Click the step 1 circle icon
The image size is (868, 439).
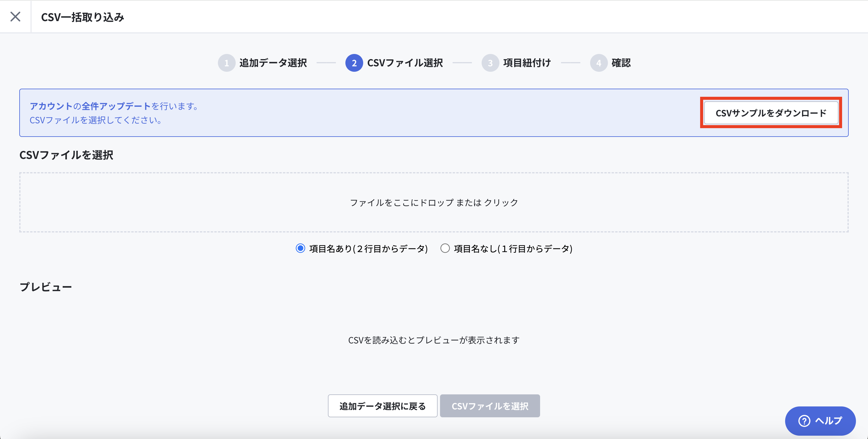(226, 63)
